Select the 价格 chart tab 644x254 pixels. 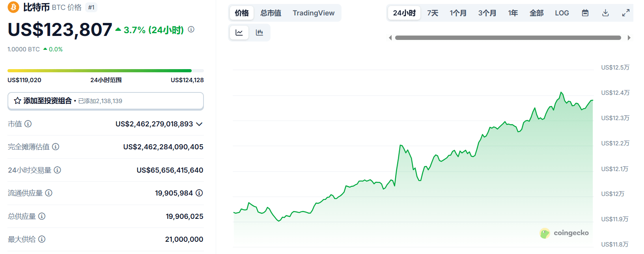pyautogui.click(x=242, y=13)
